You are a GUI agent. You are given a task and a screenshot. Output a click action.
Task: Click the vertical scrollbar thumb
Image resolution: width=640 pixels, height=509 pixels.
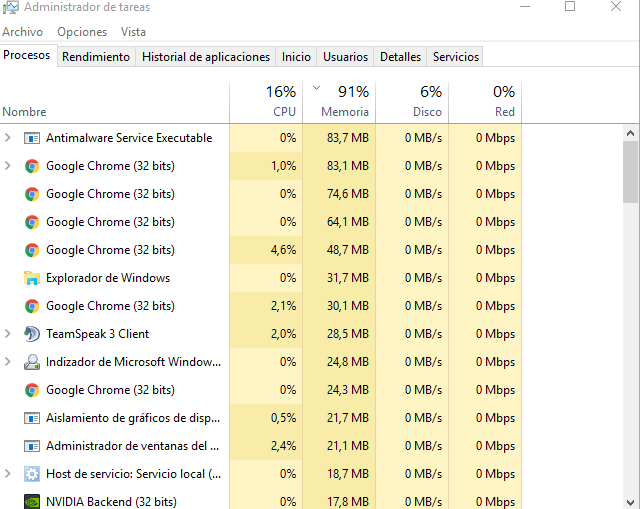point(631,172)
